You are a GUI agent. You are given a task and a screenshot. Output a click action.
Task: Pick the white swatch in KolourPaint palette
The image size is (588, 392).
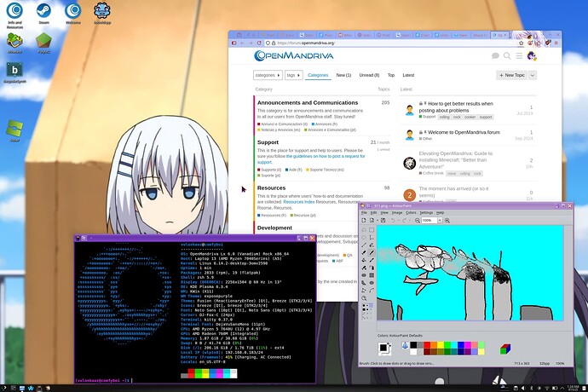pyautogui.click(x=413, y=352)
